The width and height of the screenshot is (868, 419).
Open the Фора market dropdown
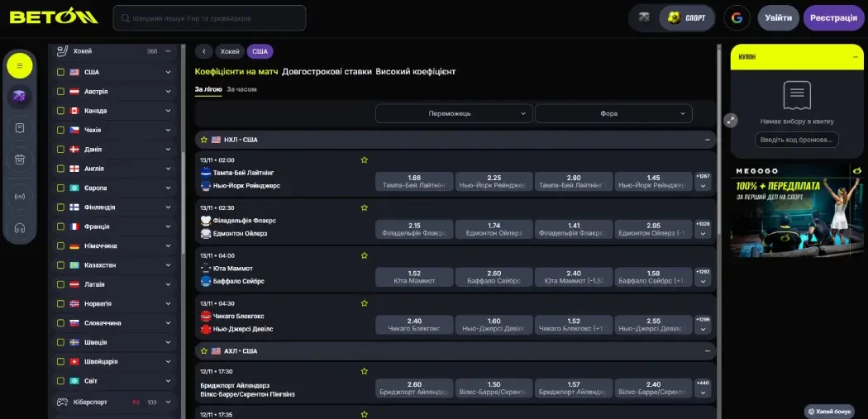coord(613,113)
